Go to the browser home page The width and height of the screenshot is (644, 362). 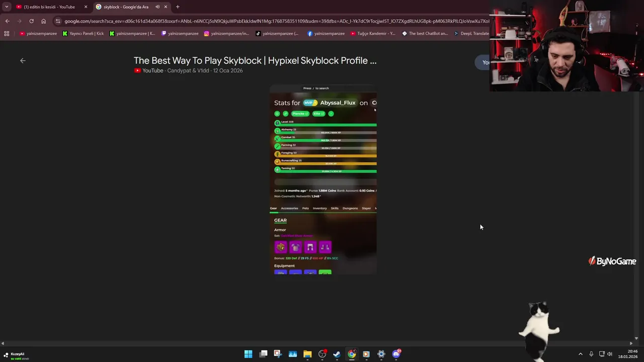point(43,21)
